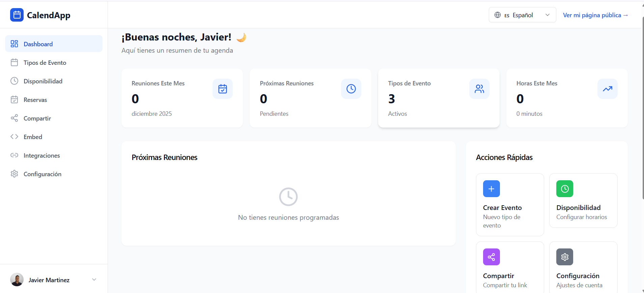Click the Configurar horarios quick action text
This screenshot has height=293, width=644.
[582, 217]
